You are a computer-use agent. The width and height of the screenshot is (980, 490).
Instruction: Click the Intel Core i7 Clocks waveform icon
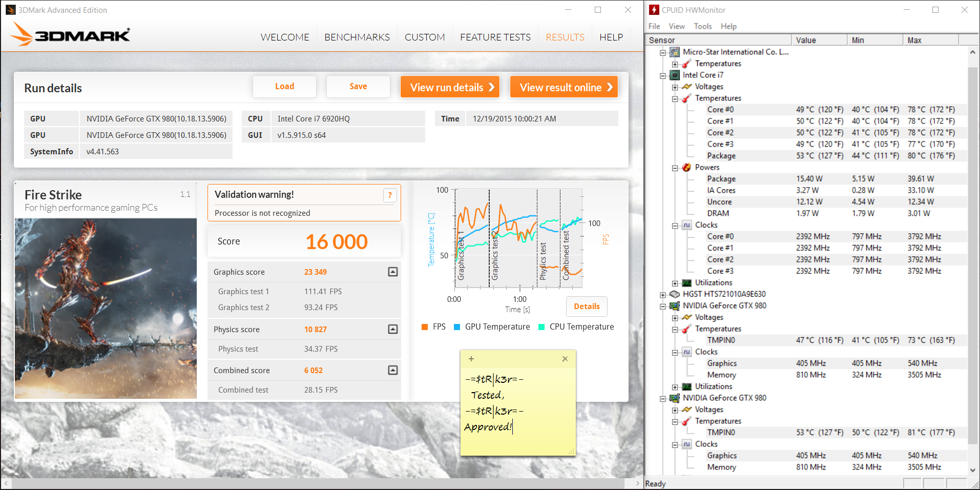687,224
